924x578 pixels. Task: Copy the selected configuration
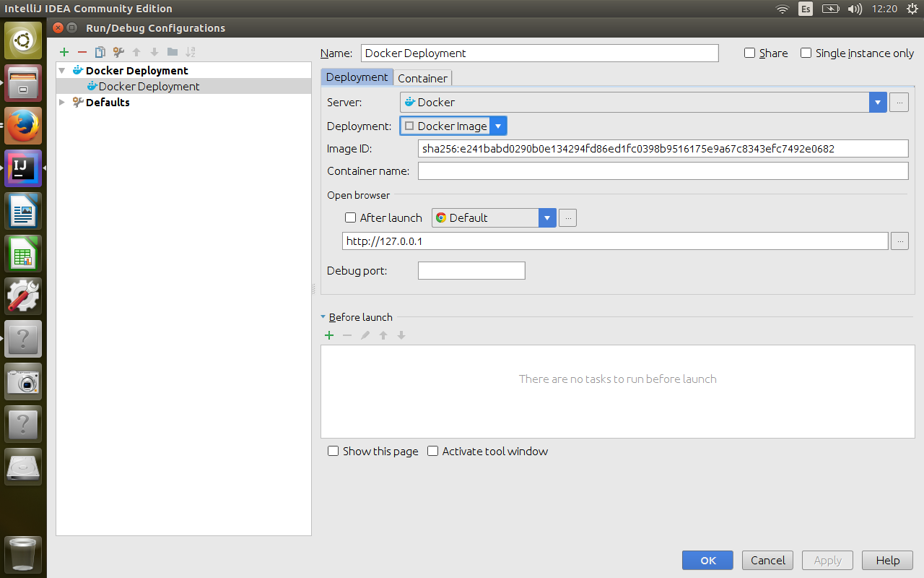(100, 52)
